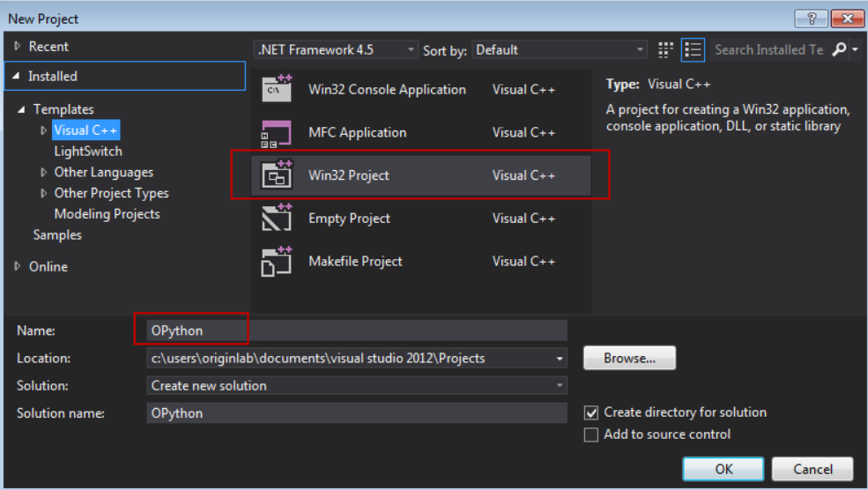Select the Visual C++ tree item
868x490 pixels.
tap(85, 130)
